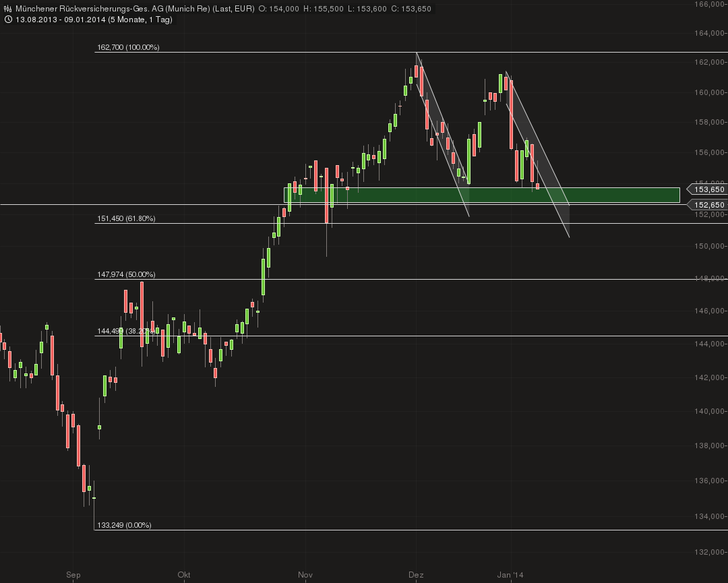Screen dimensions: 728x583
Task: Click the 147,974 (50.00%) Fibonacci label
Action: click(126, 274)
